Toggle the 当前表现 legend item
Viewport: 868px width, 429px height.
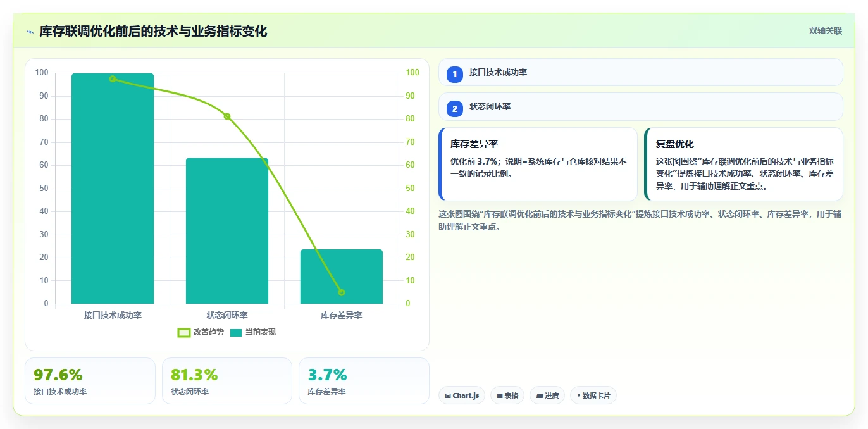(252, 332)
